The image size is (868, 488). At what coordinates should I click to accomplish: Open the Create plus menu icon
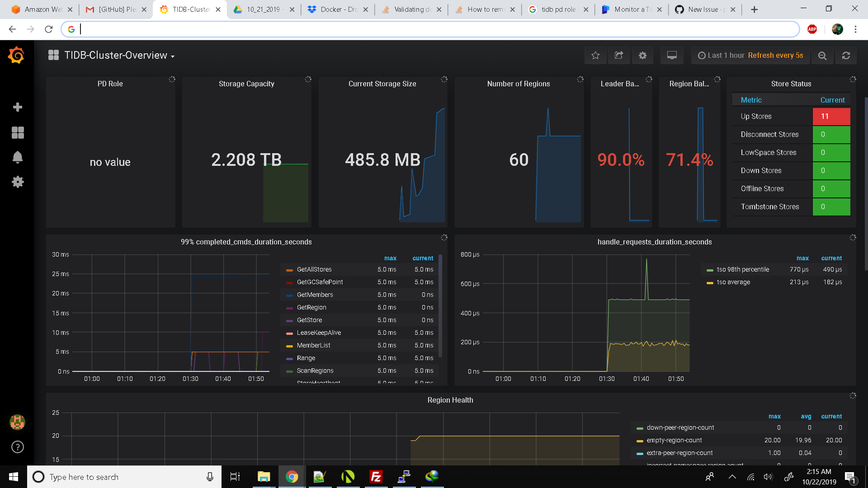coord(18,107)
